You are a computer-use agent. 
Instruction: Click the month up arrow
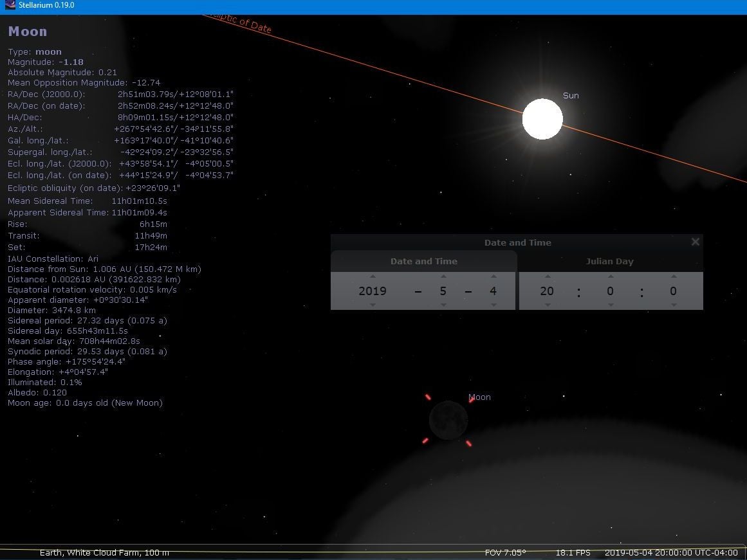click(443, 277)
